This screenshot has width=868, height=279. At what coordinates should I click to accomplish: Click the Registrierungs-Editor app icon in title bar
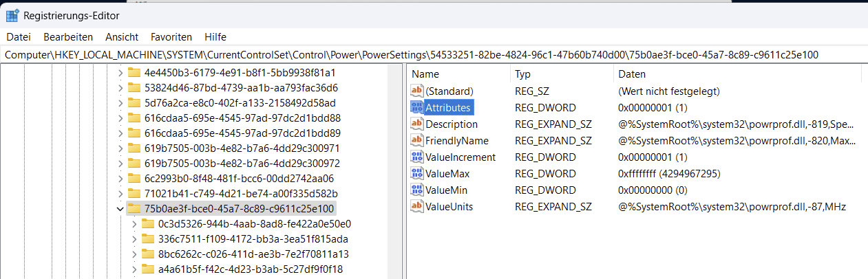click(x=12, y=14)
